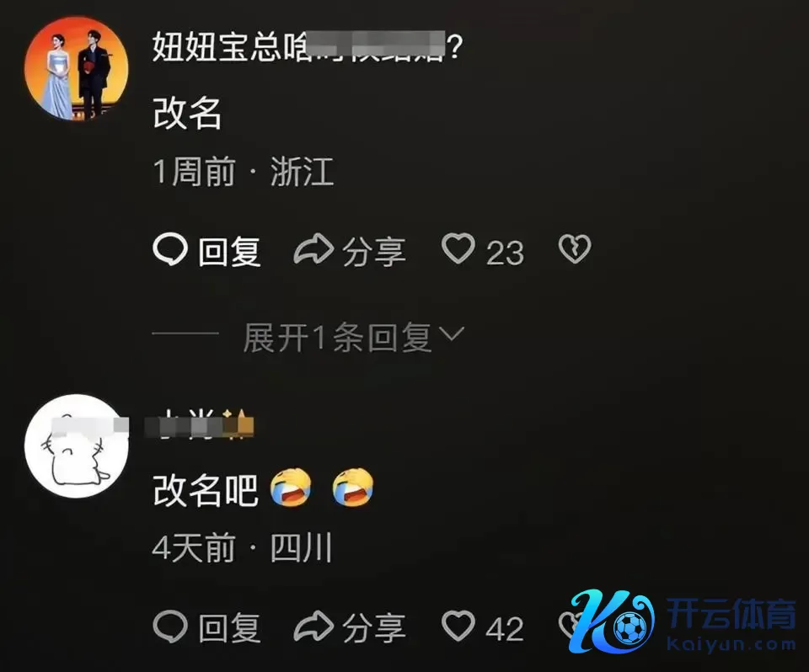Tap the share arrow icon on Sichuan comment

point(313,627)
